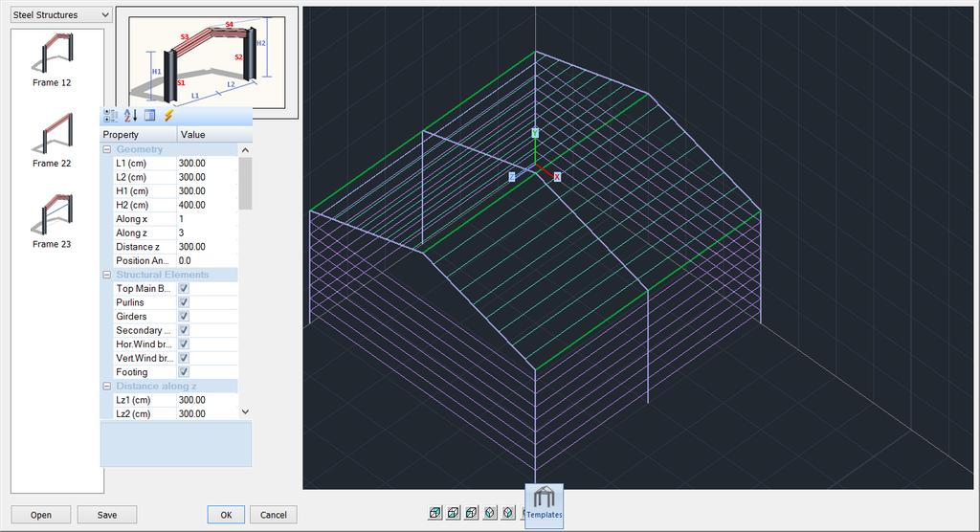The image size is (980, 532).
Task: Select the Footing property label
Action: [132, 372]
